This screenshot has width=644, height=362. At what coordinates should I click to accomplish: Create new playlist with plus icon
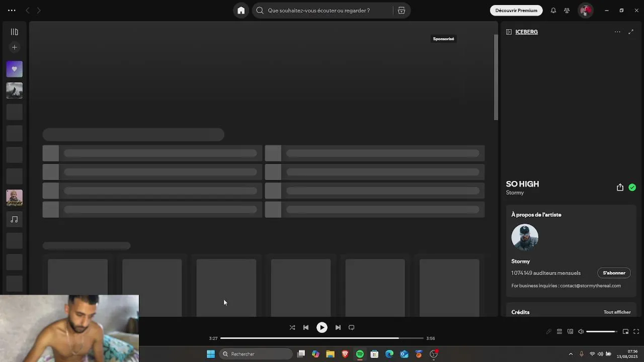coord(14,47)
